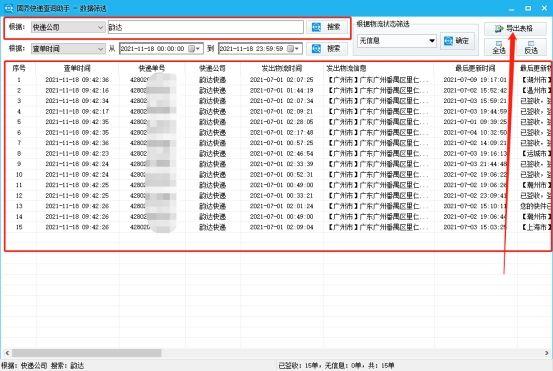The image size is (553, 371).
Task: Sort by the 查单时间 column header
Action: [x=77, y=68]
